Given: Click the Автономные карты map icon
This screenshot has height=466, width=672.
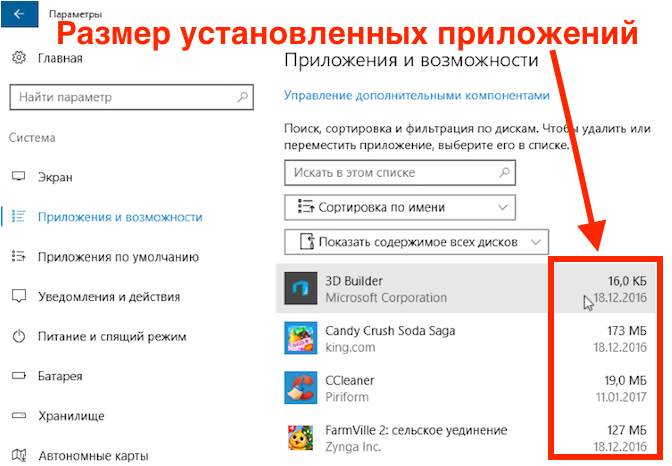Looking at the screenshot, I should (19, 455).
